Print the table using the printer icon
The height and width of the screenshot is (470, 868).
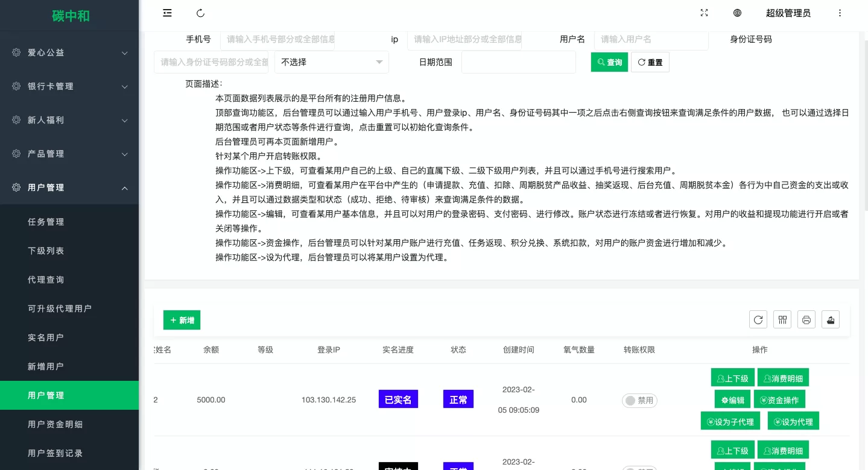click(806, 319)
